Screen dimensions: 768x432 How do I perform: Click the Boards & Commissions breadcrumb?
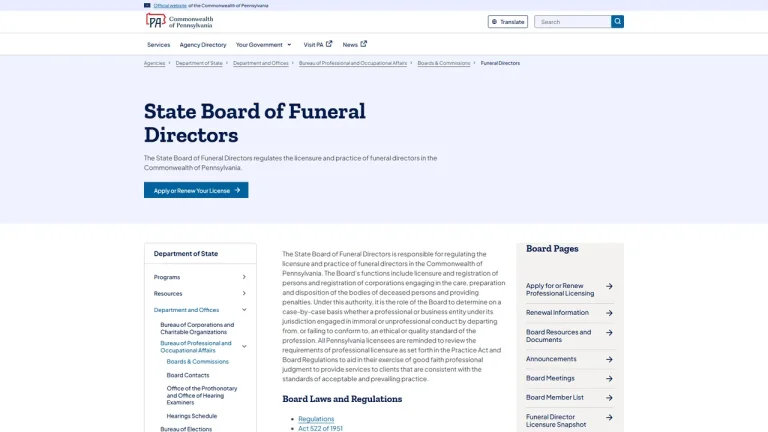[444, 63]
